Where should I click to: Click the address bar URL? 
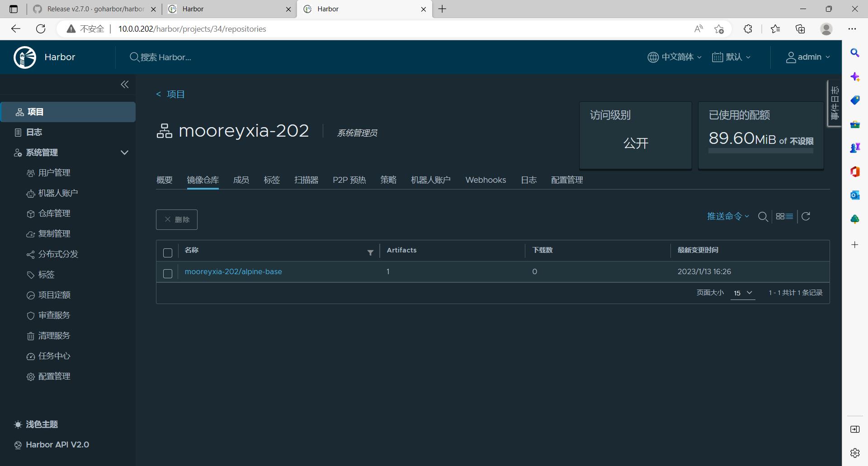click(192, 29)
